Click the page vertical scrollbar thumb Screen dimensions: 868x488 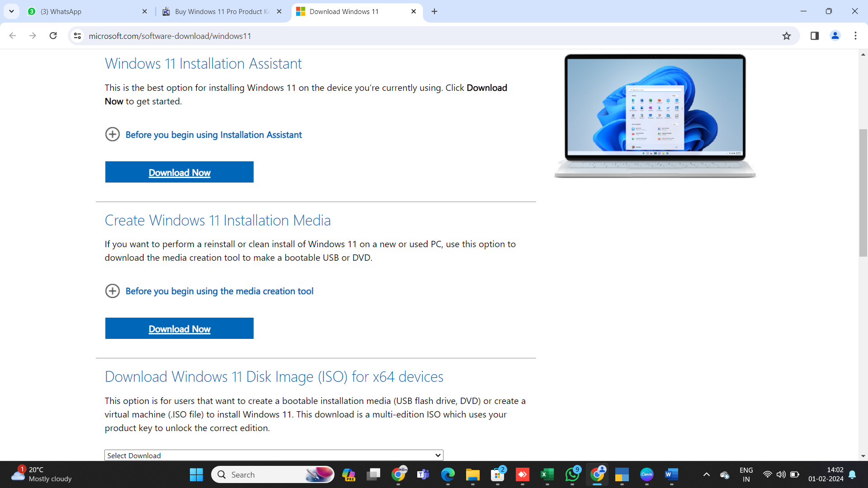[863, 193]
